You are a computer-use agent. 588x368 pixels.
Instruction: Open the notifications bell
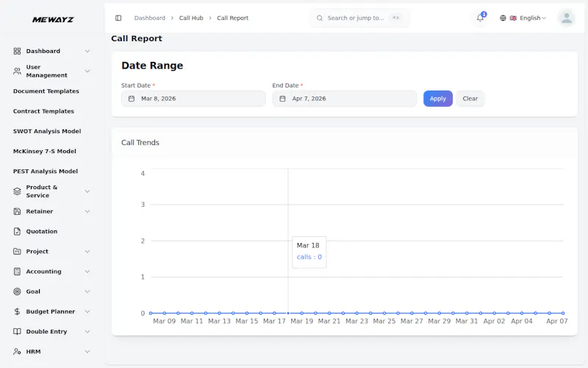pyautogui.click(x=480, y=18)
